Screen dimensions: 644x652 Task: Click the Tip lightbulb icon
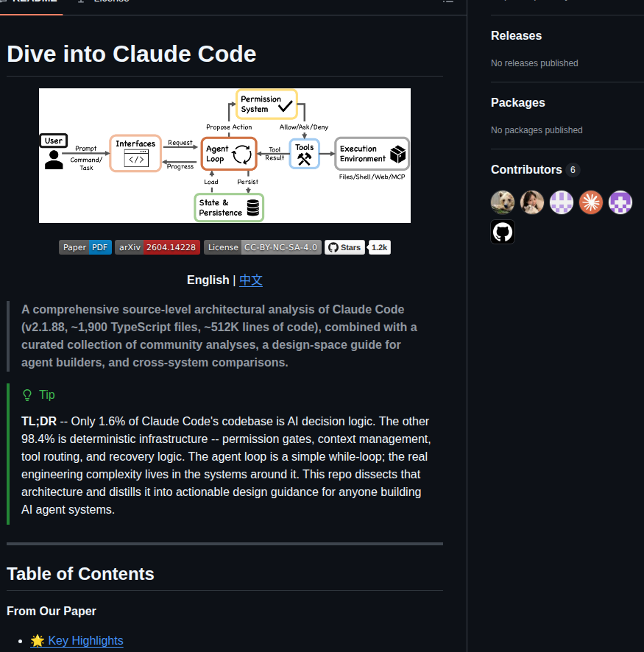coord(27,395)
